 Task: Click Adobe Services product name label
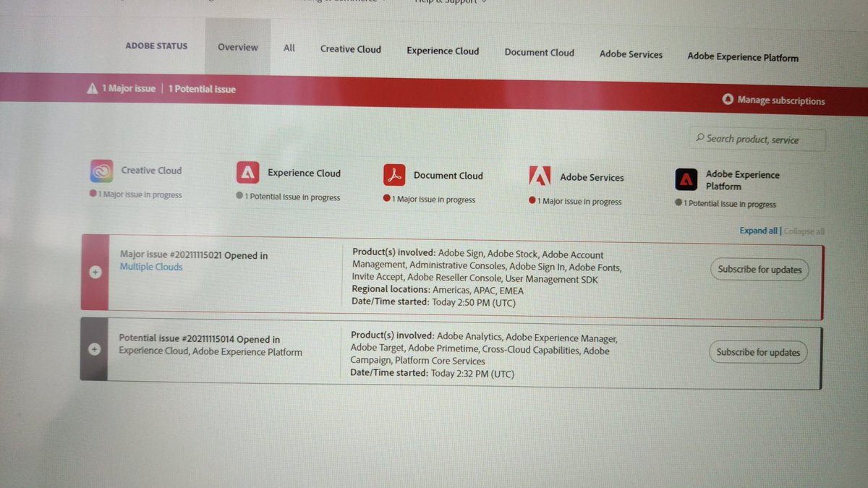pyautogui.click(x=592, y=177)
